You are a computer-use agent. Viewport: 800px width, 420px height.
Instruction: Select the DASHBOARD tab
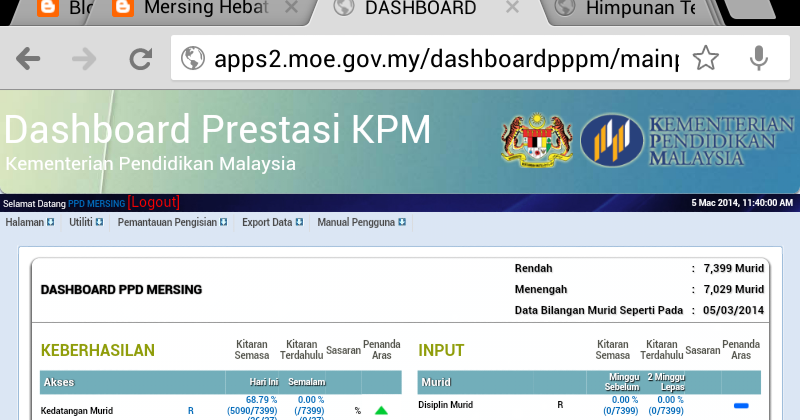tap(421, 8)
